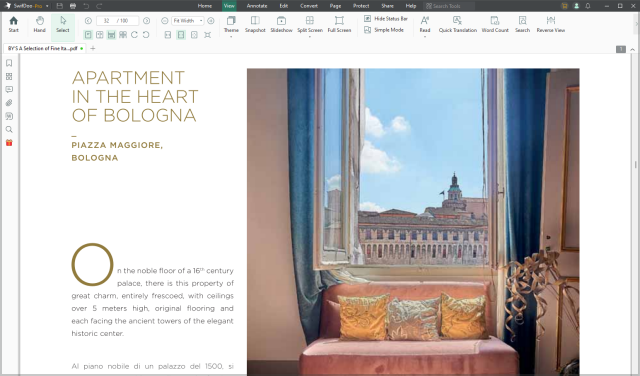This screenshot has width=640, height=376.
Task: Open the user account icon
Action: [576, 6]
